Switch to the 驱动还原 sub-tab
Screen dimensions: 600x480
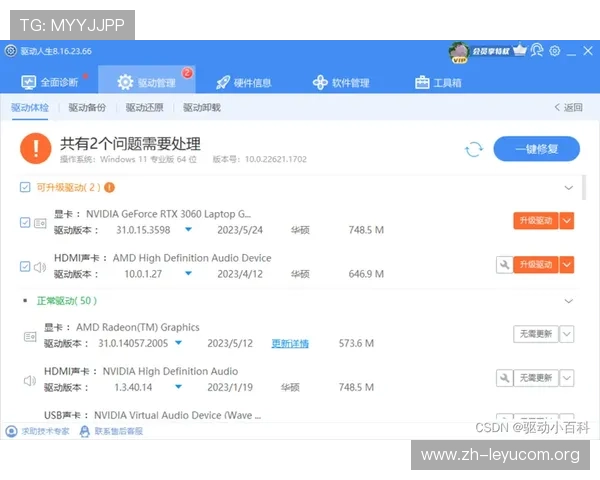tap(145, 108)
